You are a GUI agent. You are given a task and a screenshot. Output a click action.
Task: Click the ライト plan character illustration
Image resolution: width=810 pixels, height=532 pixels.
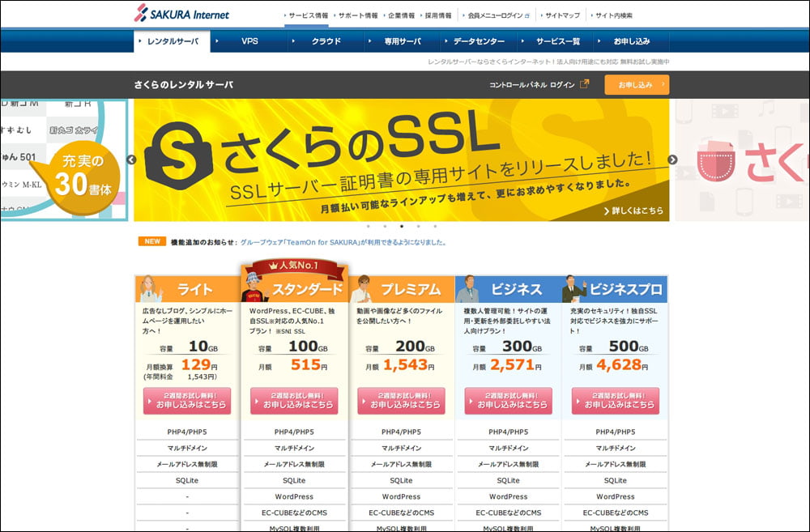pyautogui.click(x=151, y=289)
